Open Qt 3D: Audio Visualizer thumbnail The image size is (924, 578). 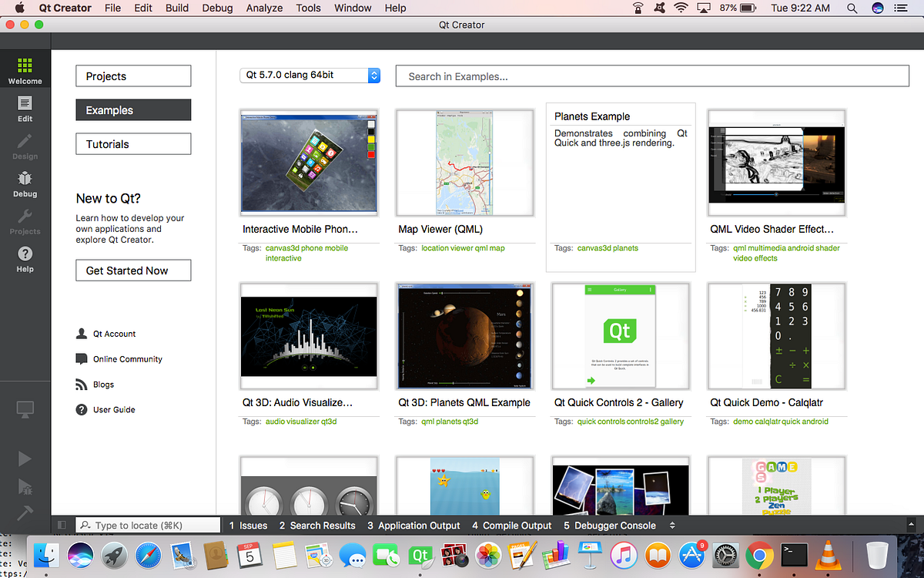click(310, 336)
